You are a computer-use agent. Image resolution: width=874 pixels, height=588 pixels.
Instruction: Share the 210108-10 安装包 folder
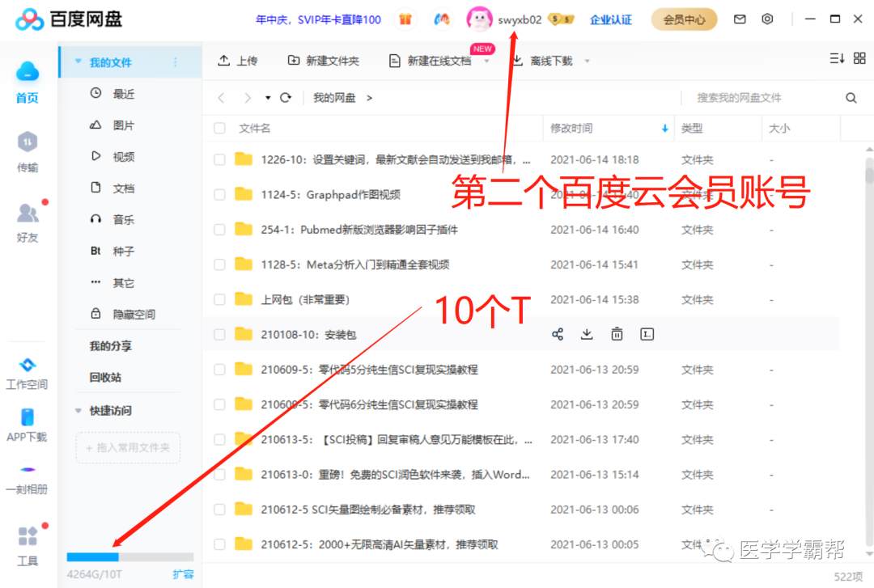point(558,334)
